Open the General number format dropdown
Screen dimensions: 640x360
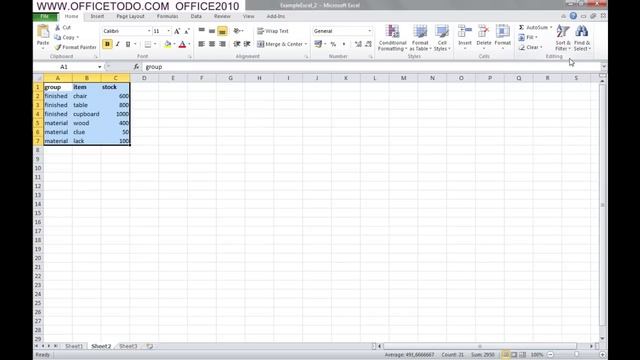369,31
